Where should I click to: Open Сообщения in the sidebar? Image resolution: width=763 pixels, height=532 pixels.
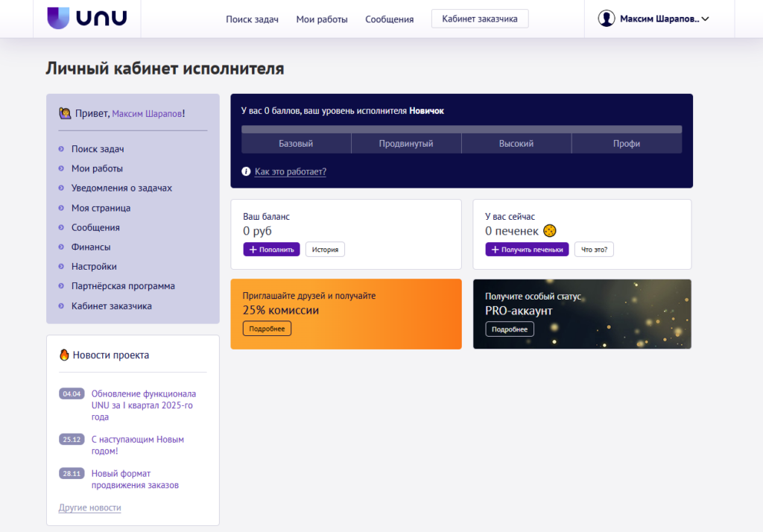(x=95, y=227)
